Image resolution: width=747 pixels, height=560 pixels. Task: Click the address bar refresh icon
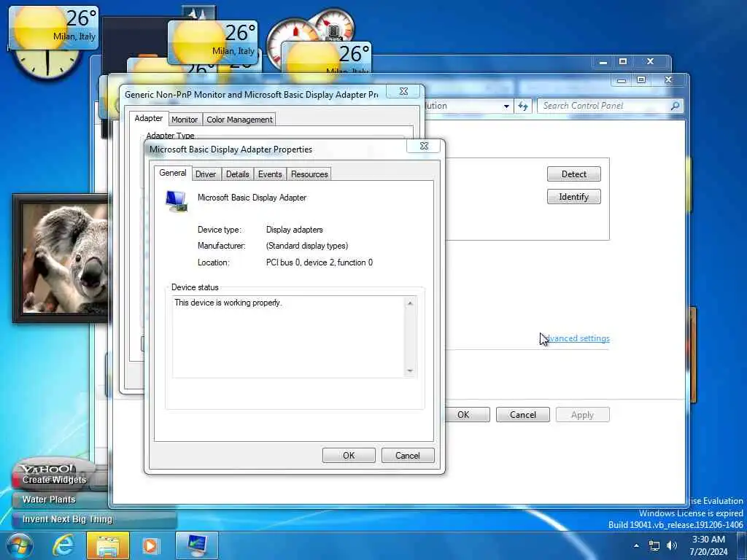click(x=522, y=106)
